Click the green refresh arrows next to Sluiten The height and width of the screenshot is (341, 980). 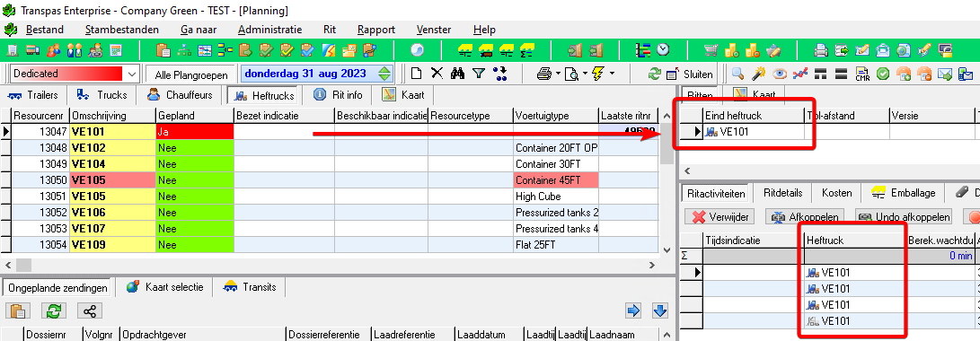click(654, 74)
